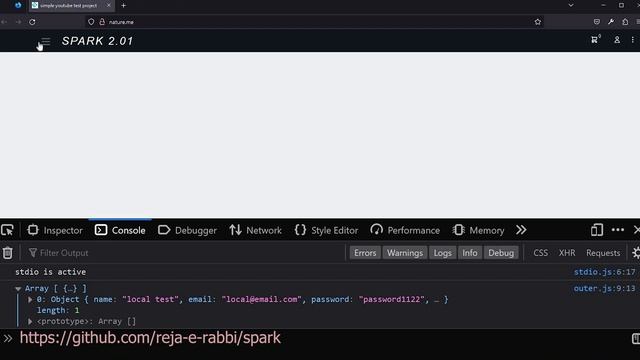Open the hamburger menu next to SPARK 2.01
The image size is (640, 360).
coord(45,42)
